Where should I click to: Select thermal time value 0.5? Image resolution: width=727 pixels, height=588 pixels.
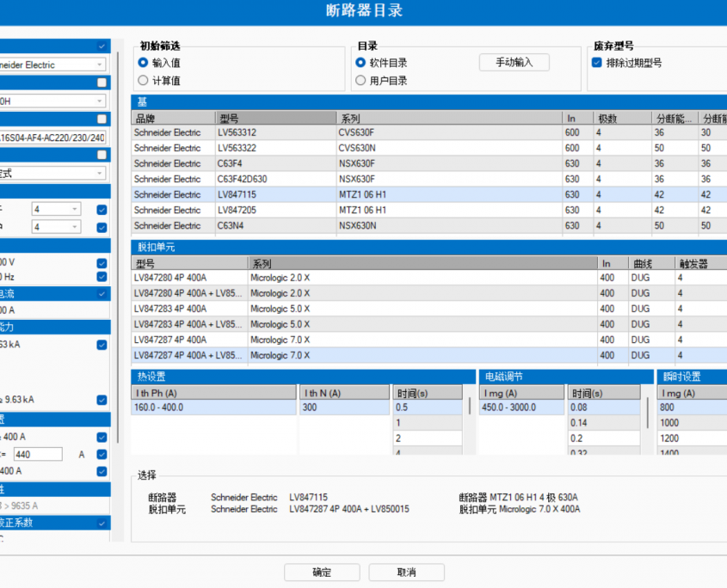428,407
